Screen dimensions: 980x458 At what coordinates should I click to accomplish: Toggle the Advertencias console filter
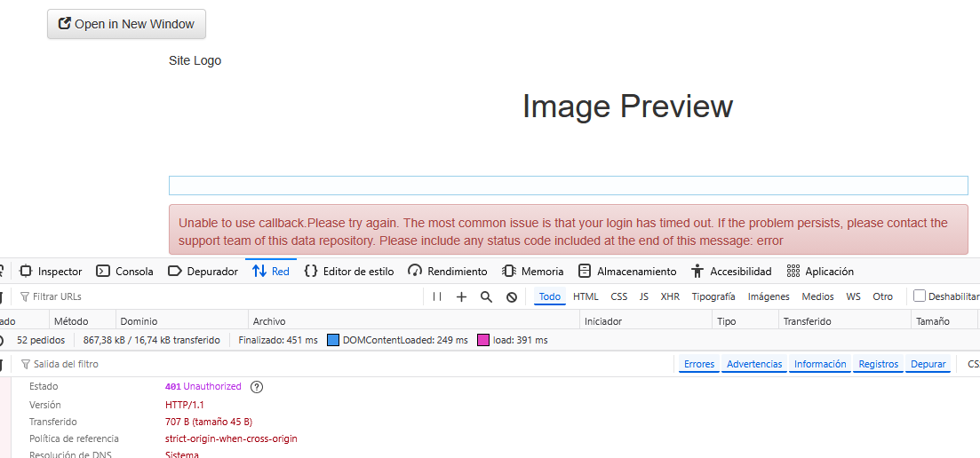(x=754, y=365)
